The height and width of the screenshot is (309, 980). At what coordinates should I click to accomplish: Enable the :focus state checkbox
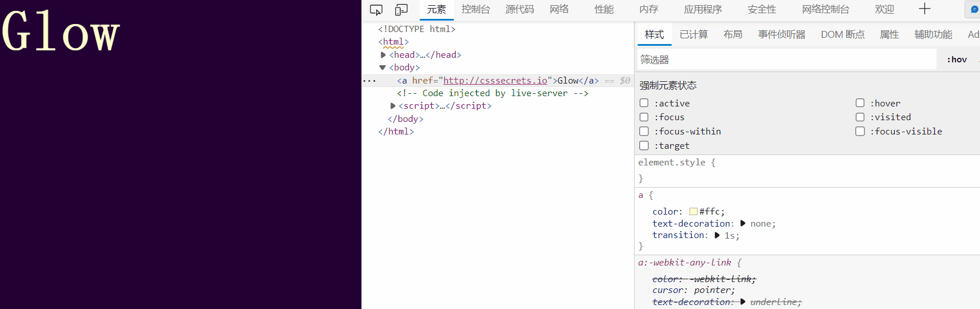click(644, 117)
